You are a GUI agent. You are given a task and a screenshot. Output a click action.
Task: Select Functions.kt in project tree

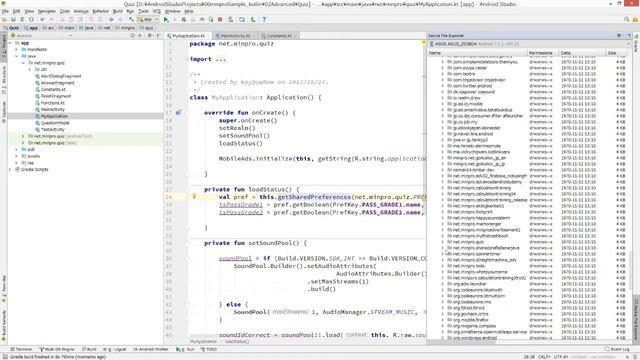pos(52,103)
